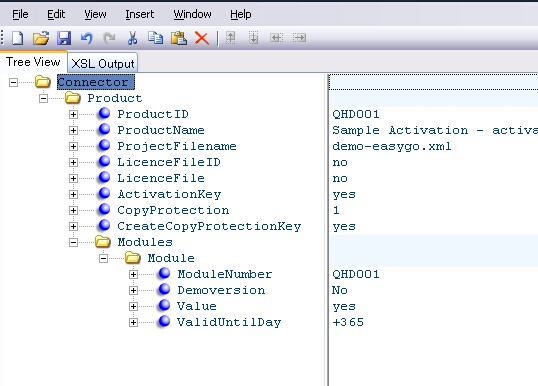Delete node with the red X icon
This screenshot has width=538, height=386.
click(202, 38)
